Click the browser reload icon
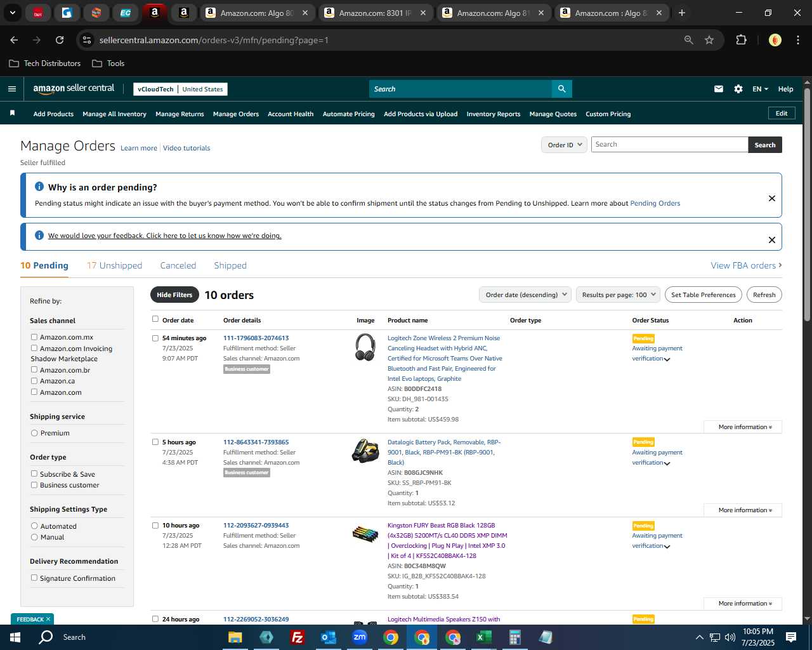 (60, 40)
